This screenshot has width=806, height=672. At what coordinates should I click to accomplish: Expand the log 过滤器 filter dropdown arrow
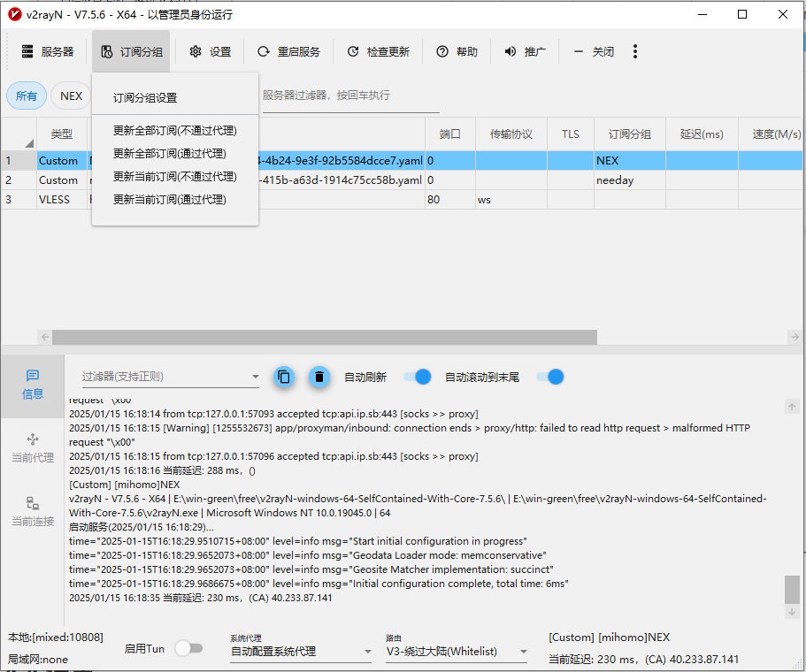254,377
